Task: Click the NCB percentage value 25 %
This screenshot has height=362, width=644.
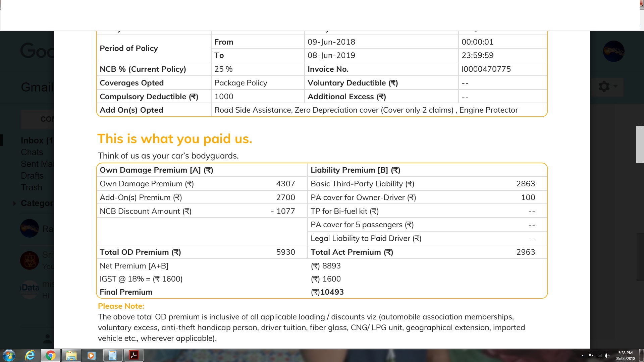Action: 223,69
